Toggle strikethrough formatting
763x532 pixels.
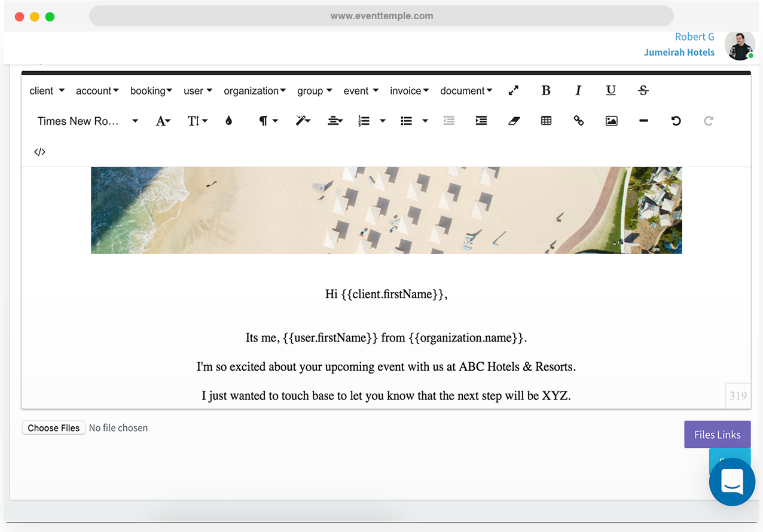pyautogui.click(x=643, y=90)
